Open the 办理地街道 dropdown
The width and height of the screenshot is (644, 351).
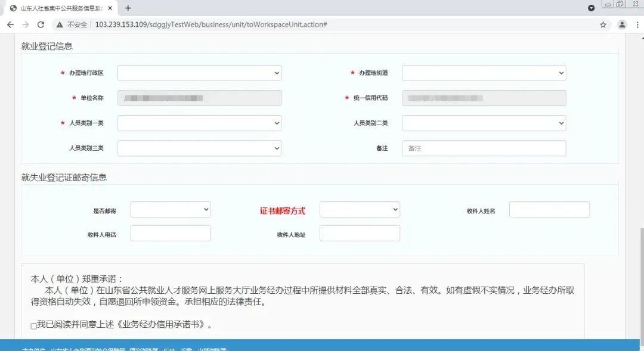[484, 73]
